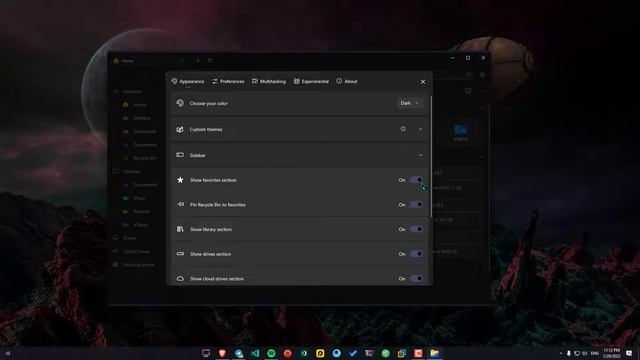Click the Home icon in Files sidebar
This screenshot has width=640, height=360.
click(126, 105)
